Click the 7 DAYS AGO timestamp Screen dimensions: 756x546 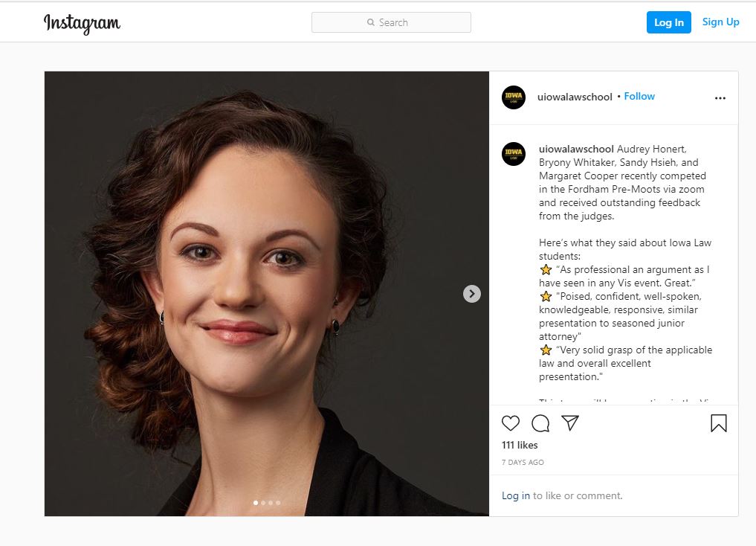pyautogui.click(x=523, y=463)
